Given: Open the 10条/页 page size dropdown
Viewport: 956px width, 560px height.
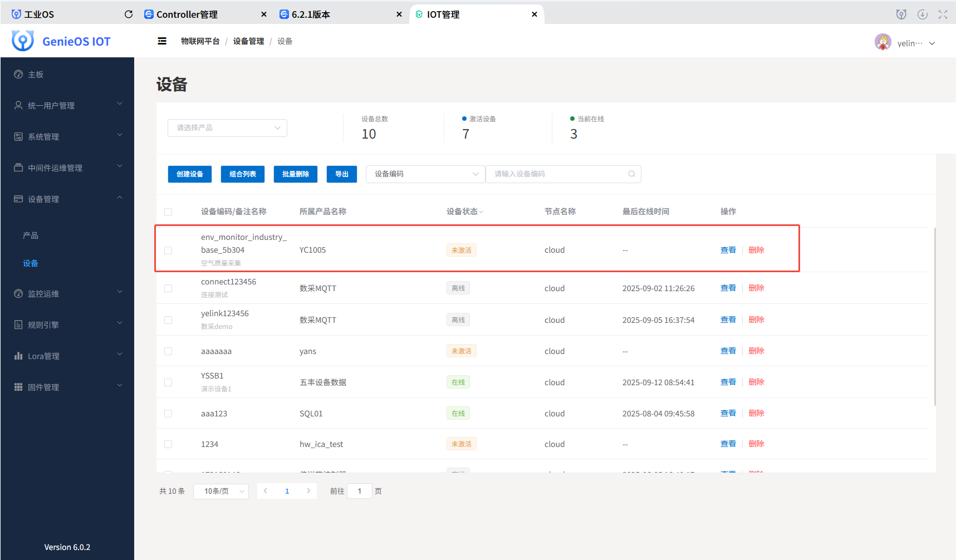Looking at the screenshot, I should pyautogui.click(x=221, y=491).
